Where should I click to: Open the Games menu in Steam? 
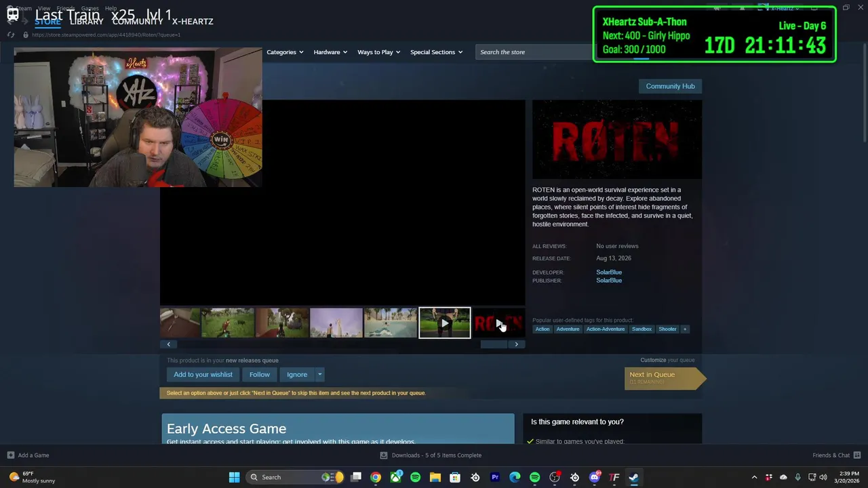(90, 9)
